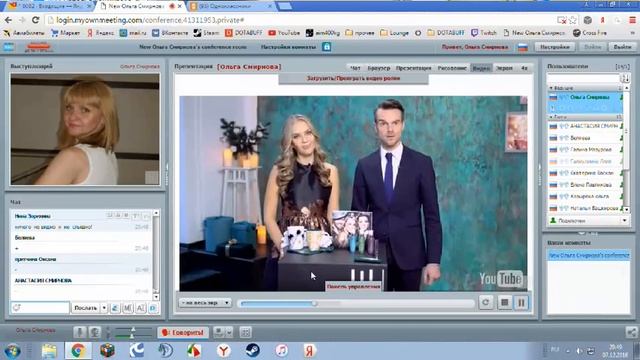Click the lock icon beside Настройки комнаты
Viewport: 640px width, 360px height.
click(327, 47)
